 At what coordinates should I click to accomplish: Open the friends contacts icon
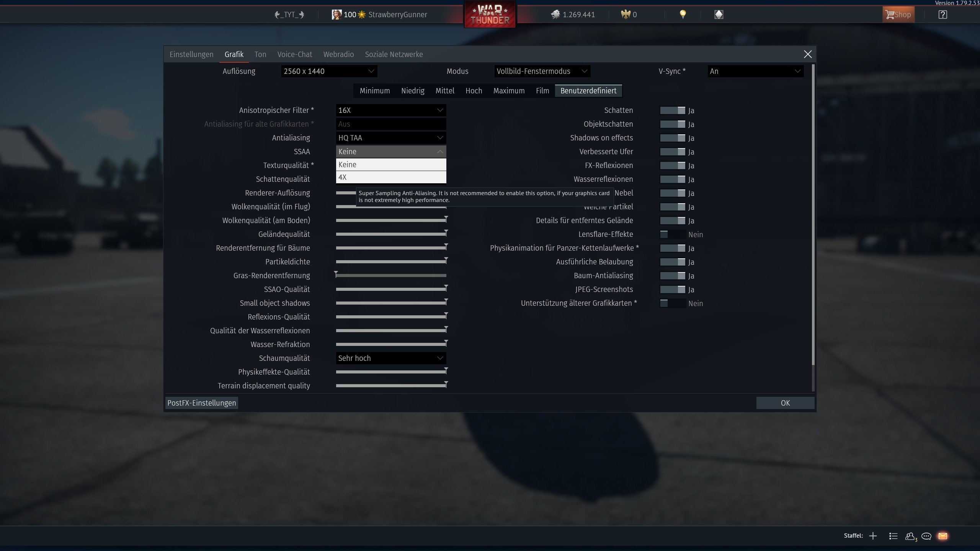pyautogui.click(x=910, y=536)
